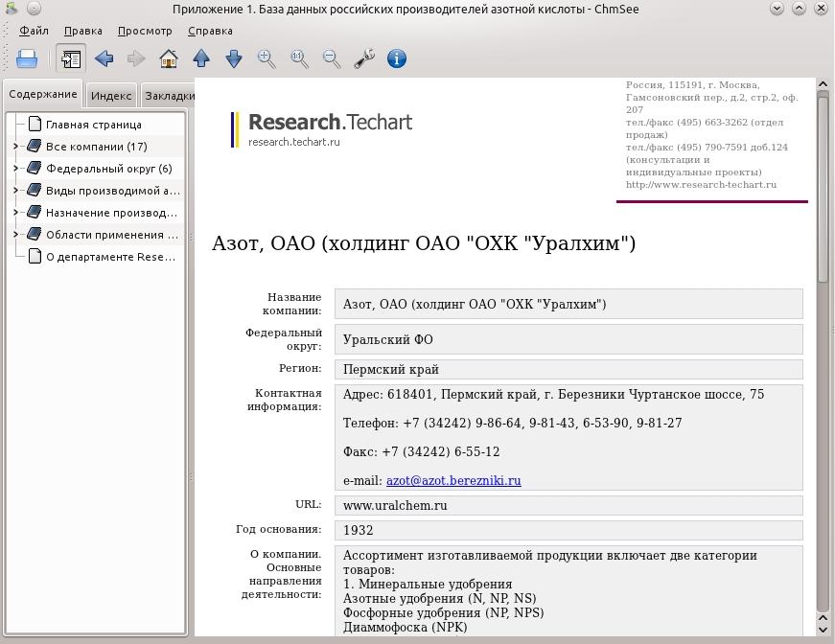This screenshot has width=835, height=644.
Task: Open the Home page icon
Action: click(169, 58)
